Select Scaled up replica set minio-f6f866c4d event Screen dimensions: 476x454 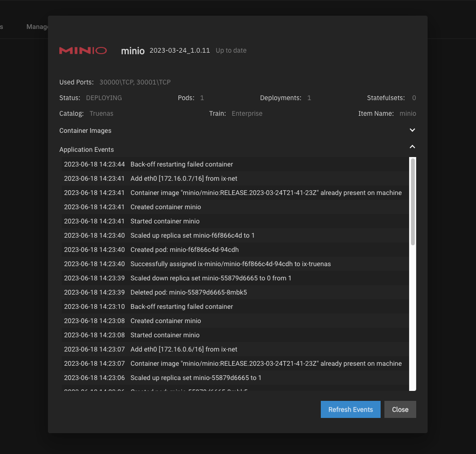click(235, 235)
